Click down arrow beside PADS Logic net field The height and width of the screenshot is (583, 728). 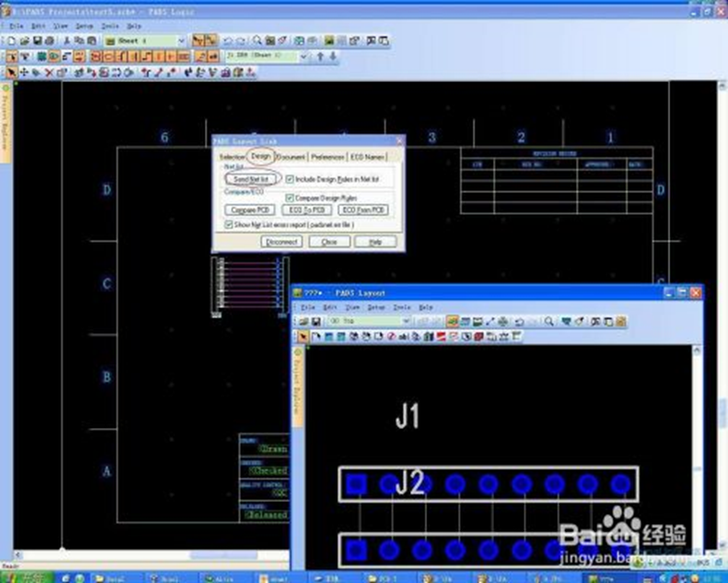coord(334,56)
